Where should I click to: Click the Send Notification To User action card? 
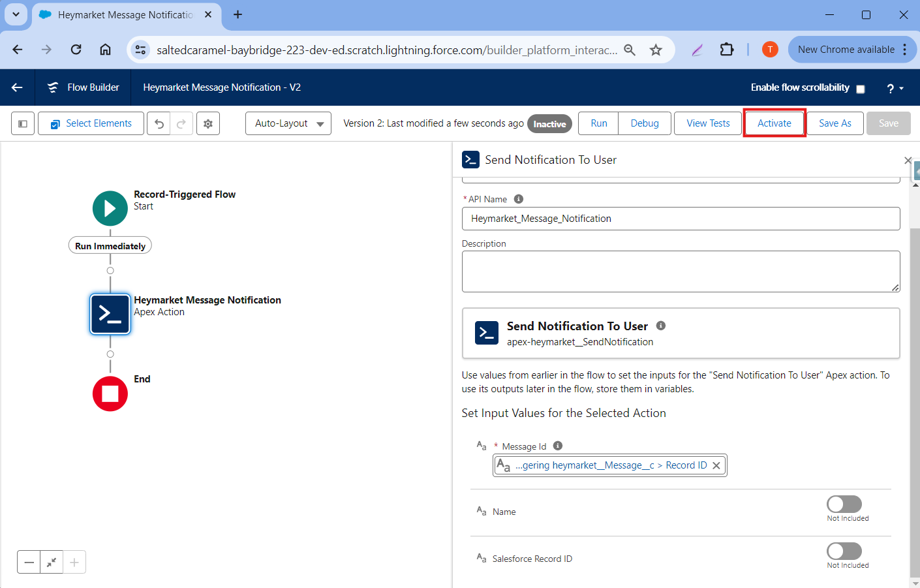pos(681,333)
